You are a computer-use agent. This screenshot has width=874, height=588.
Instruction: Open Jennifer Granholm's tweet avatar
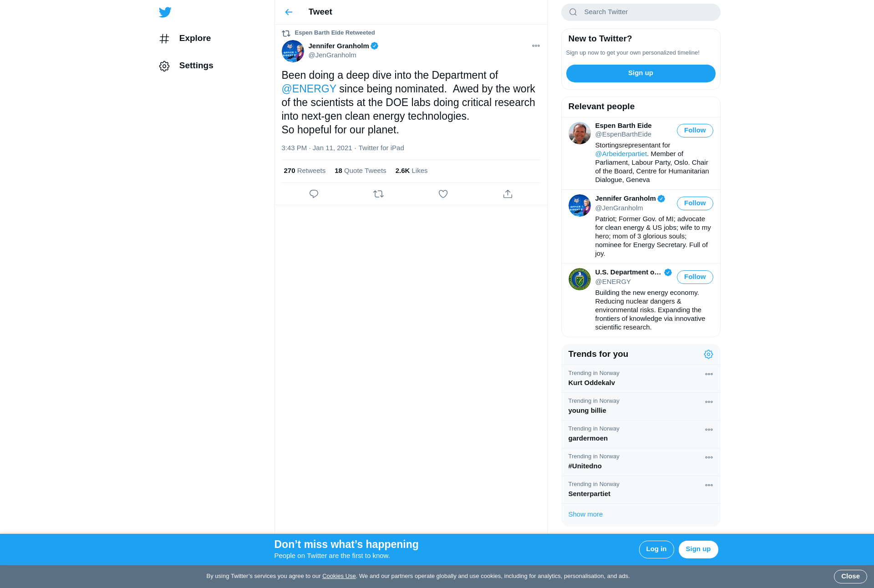[293, 51]
